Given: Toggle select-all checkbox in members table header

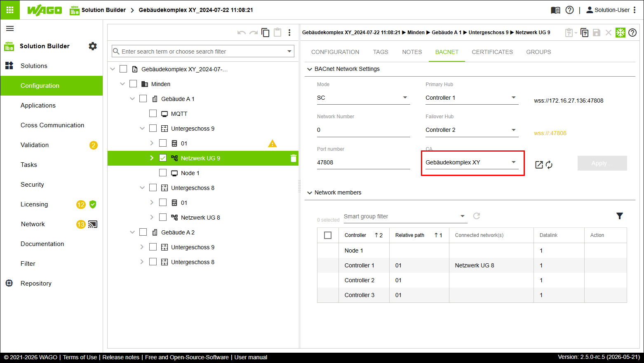Looking at the screenshot, I should tap(328, 235).
